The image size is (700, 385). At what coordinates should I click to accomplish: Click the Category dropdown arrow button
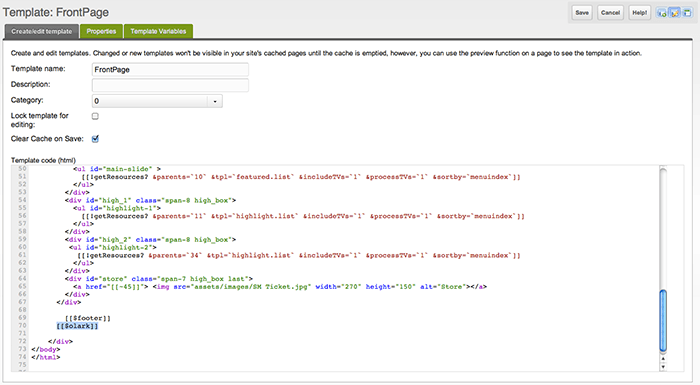point(215,101)
